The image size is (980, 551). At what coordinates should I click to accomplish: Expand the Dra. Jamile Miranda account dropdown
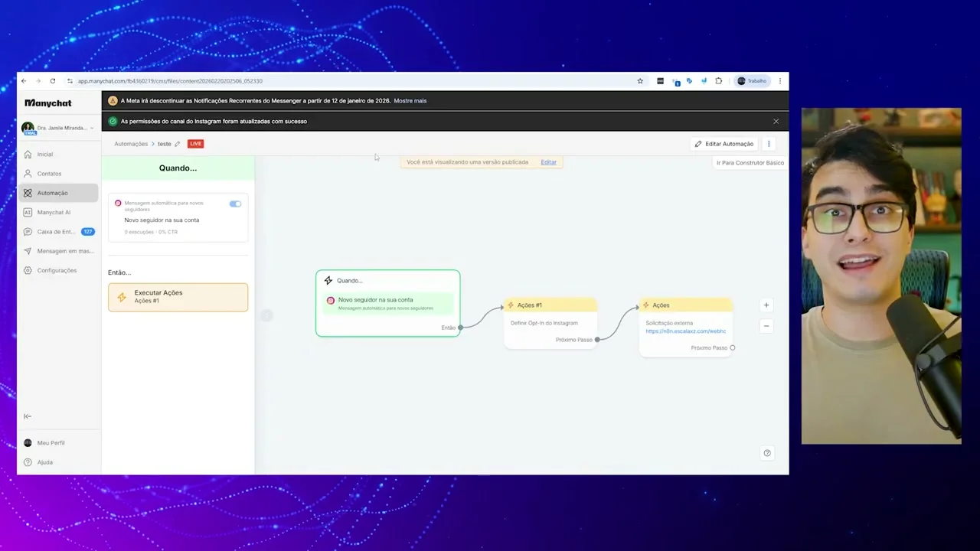click(58, 128)
